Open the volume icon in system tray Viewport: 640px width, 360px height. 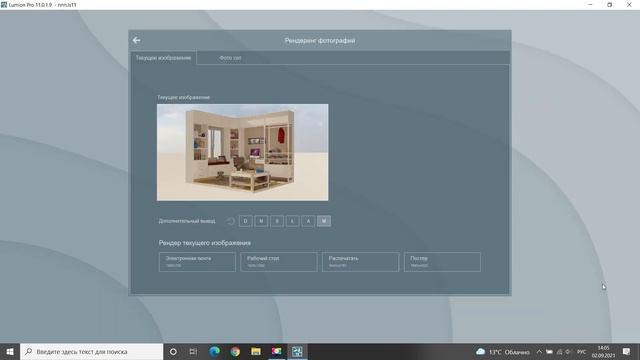(569, 352)
